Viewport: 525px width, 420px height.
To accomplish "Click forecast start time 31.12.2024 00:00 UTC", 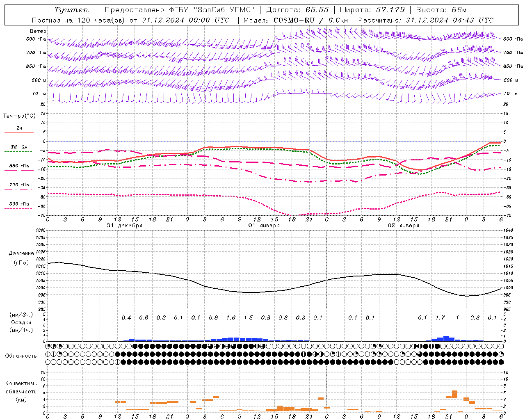I will tap(185, 20).
